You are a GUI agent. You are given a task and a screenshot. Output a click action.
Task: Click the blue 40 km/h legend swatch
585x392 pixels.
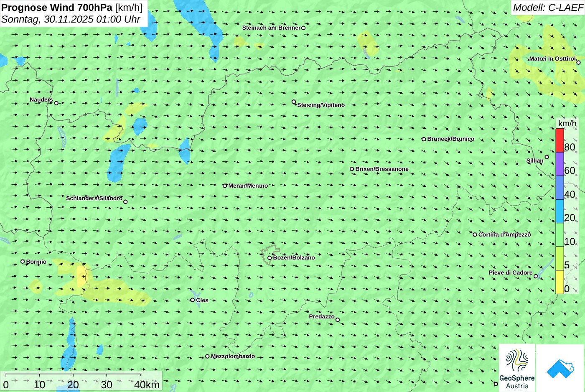pyautogui.click(x=560, y=188)
